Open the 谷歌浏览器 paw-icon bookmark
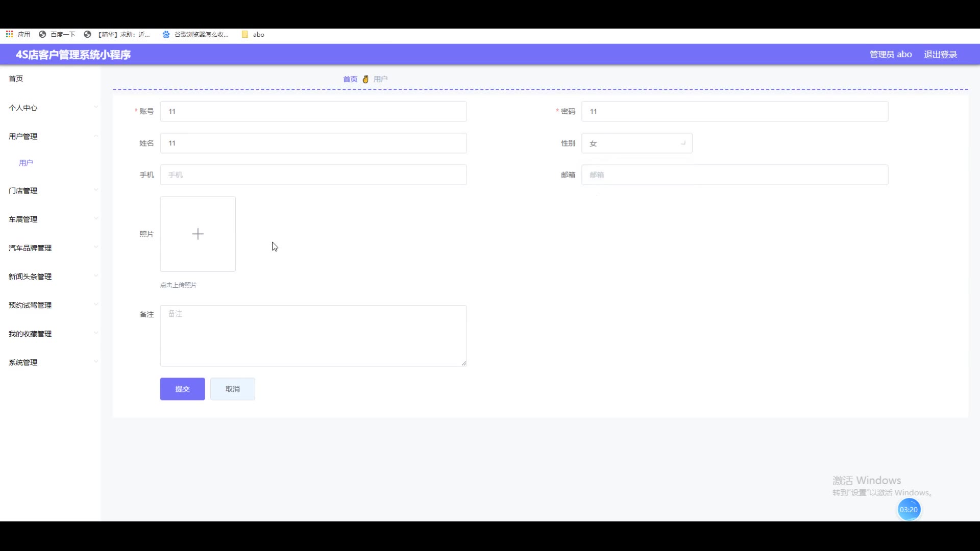Screen dimensions: 980x551 196,34
